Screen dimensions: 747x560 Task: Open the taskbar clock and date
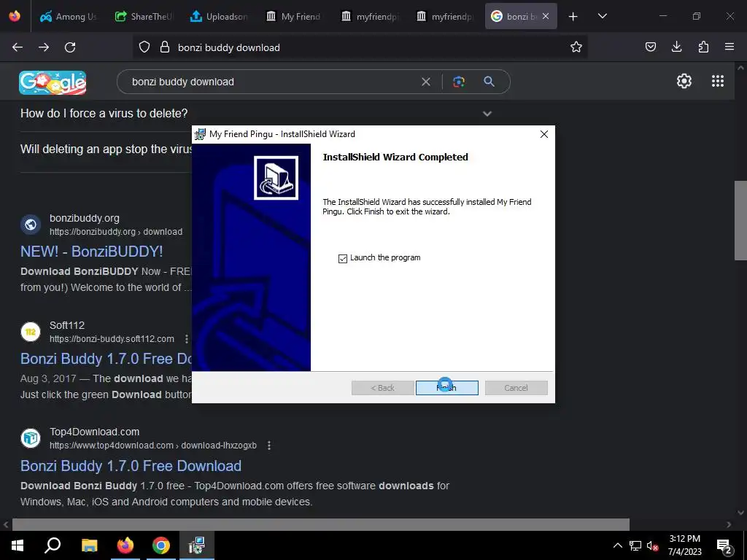click(684, 545)
